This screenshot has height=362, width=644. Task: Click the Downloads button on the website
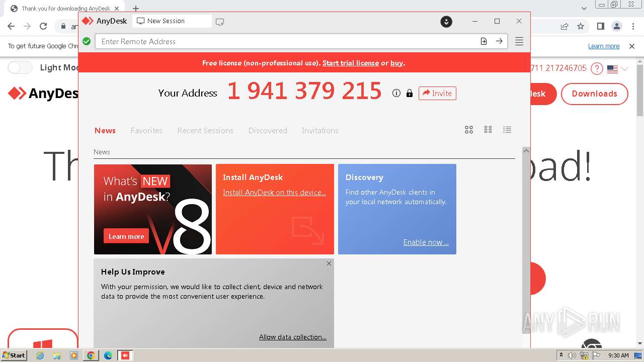click(594, 94)
